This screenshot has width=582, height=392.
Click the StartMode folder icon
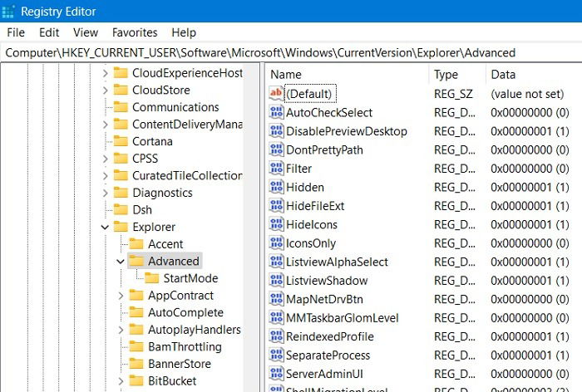click(x=152, y=277)
